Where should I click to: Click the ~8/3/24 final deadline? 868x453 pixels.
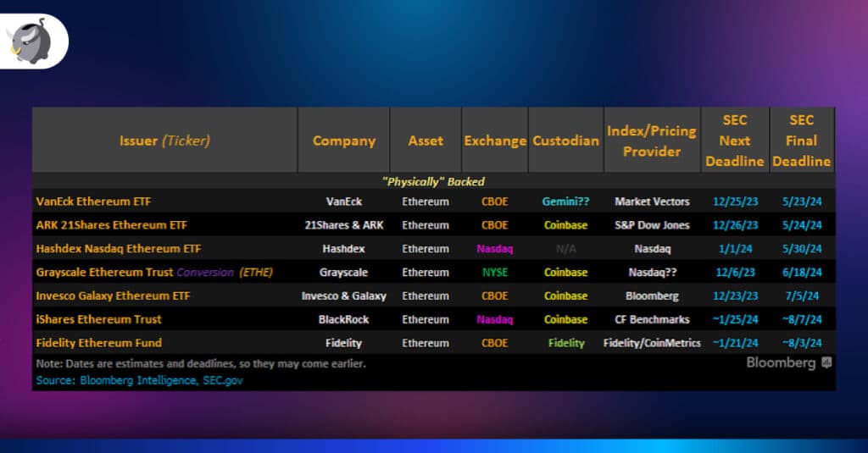tap(802, 343)
